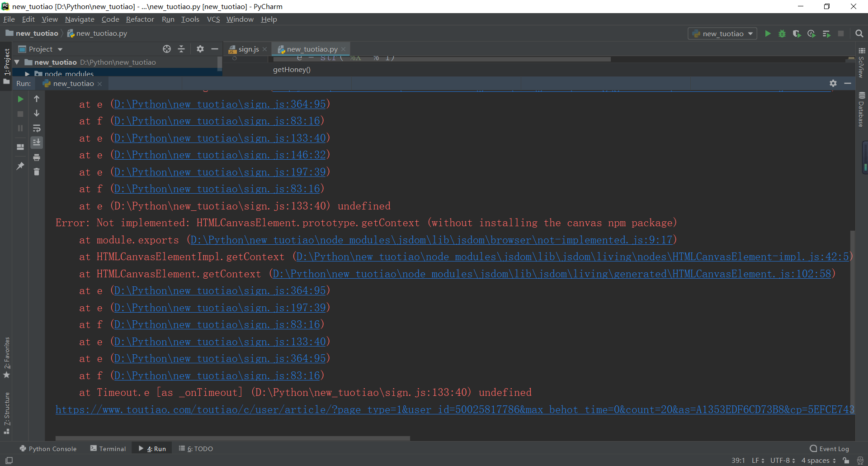The width and height of the screenshot is (868, 466).
Task: Open the Refactor menu
Action: pos(140,19)
